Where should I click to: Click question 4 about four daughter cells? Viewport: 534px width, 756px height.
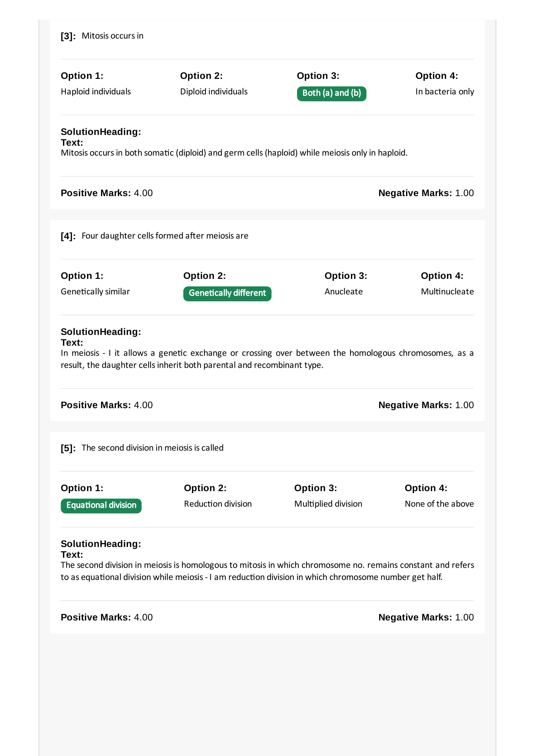[165, 236]
